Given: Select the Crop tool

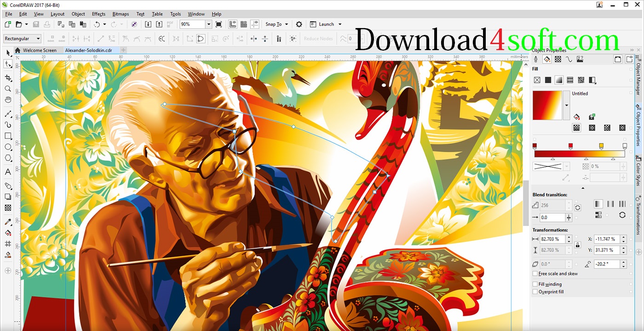Looking at the screenshot, I should point(8,79).
